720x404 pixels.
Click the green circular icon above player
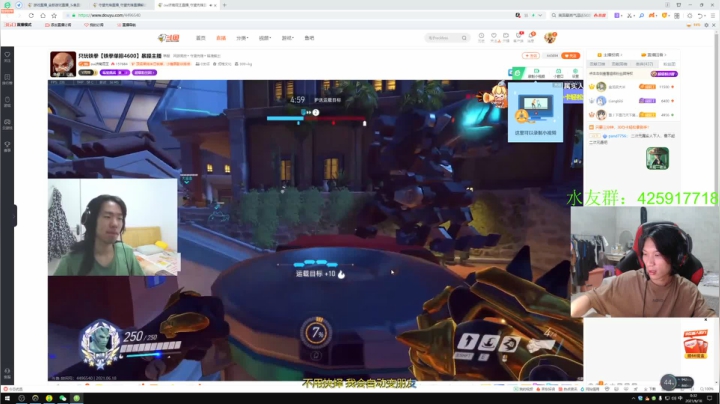click(x=518, y=73)
